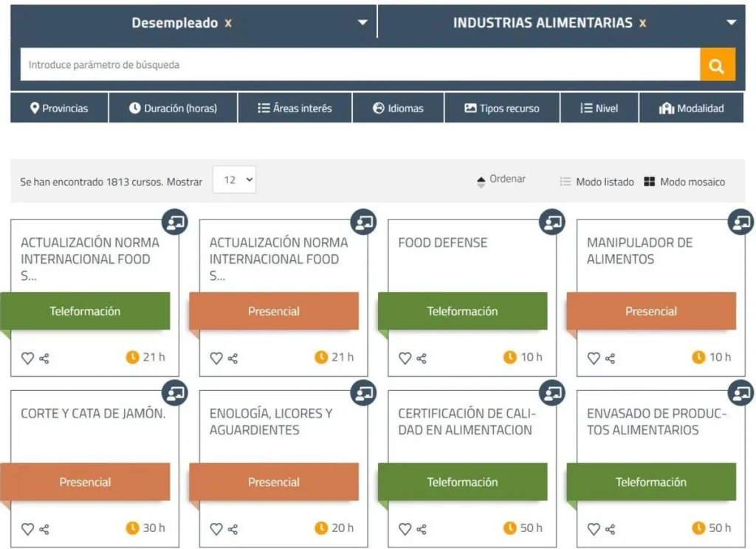Open the Ordenar sort control
The image size is (756, 549).
click(x=501, y=180)
